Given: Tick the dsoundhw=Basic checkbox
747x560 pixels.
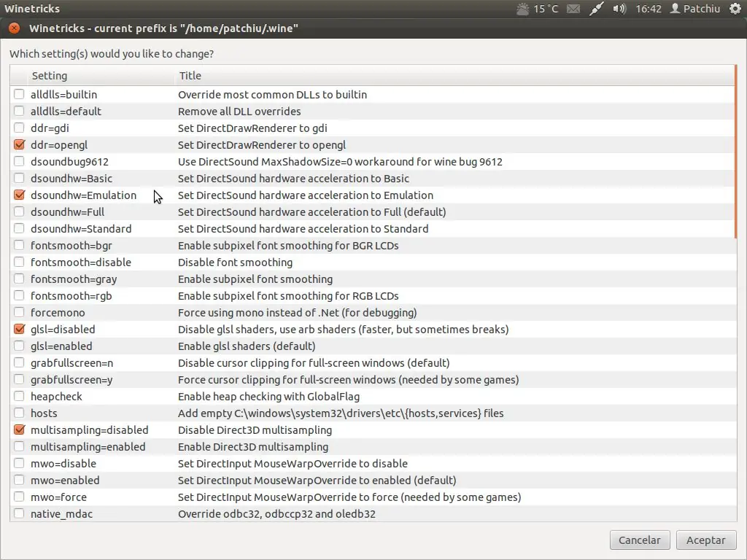Looking at the screenshot, I should pos(19,178).
